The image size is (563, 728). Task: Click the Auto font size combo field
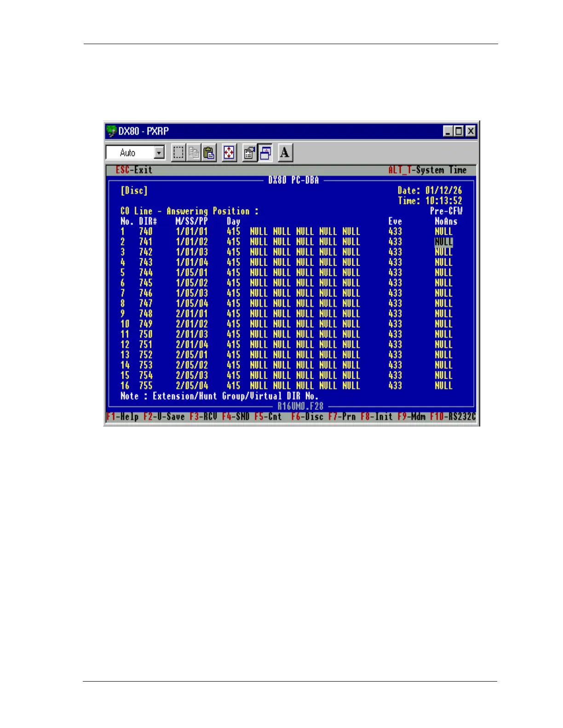point(135,153)
